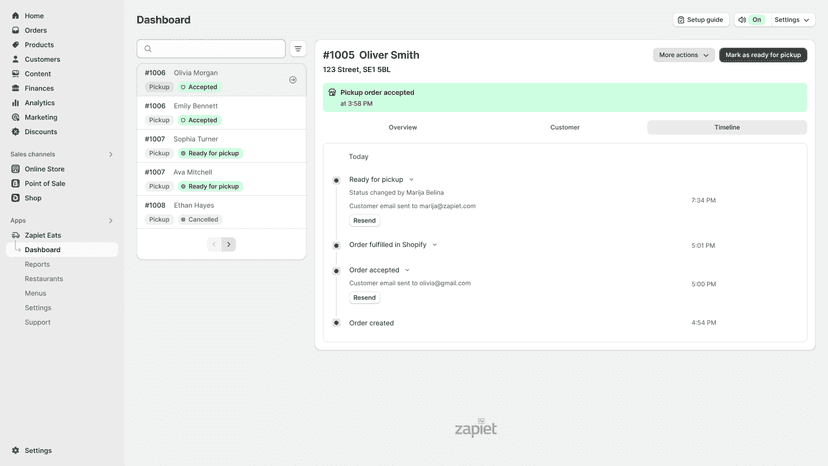Open the Finances section
The image size is (828, 466).
click(x=39, y=88)
